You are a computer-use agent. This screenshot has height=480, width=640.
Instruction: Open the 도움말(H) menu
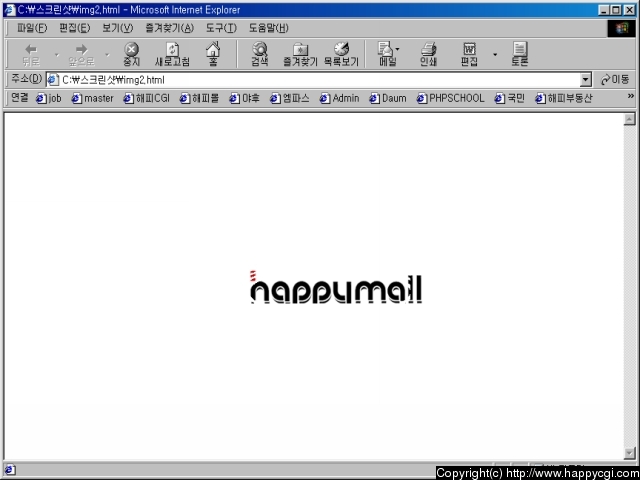(x=269, y=28)
